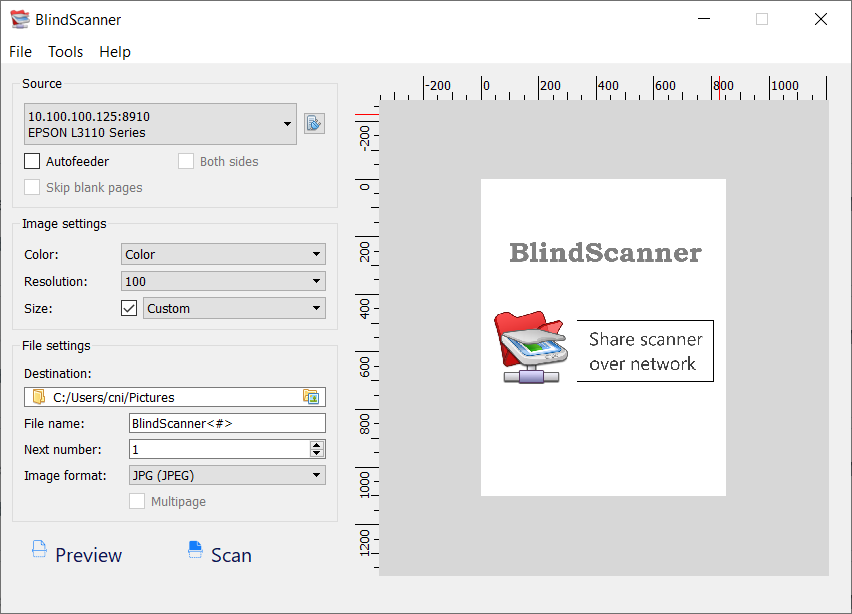Enable the Autofeeder checkbox

tap(32, 161)
